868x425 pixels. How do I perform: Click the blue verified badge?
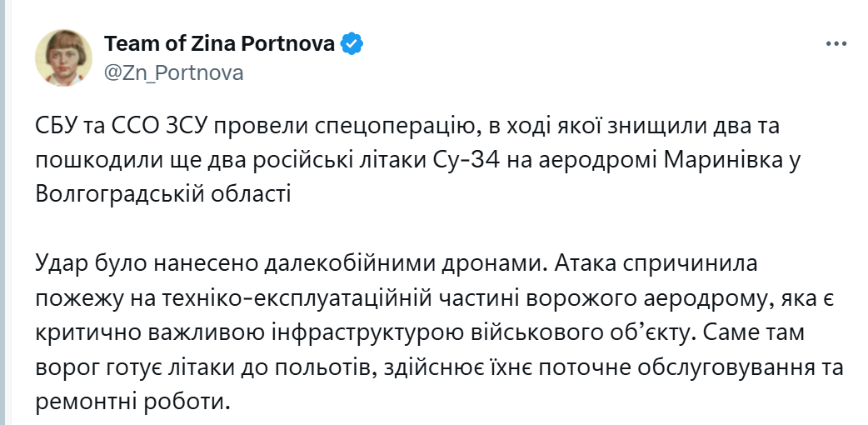[352, 44]
